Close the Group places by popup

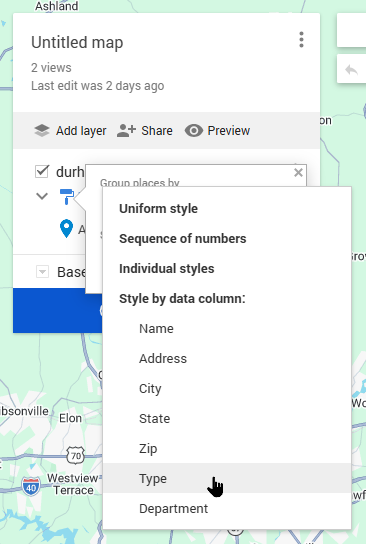point(298,172)
